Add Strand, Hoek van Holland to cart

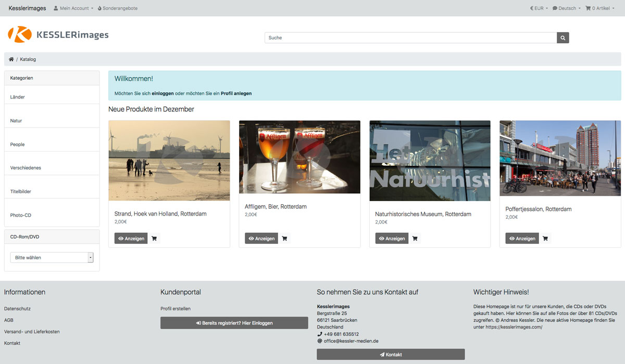click(154, 239)
